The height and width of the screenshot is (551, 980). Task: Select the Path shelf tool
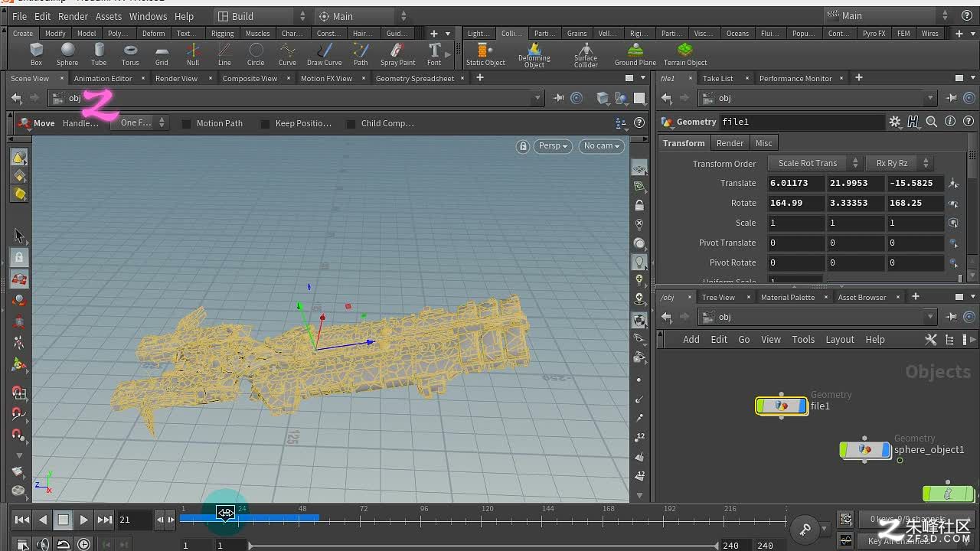361,54
